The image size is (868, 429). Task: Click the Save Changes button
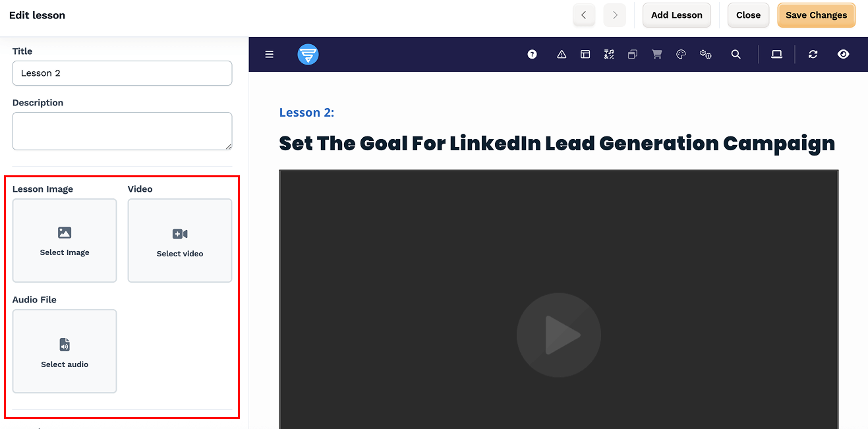[x=816, y=14]
